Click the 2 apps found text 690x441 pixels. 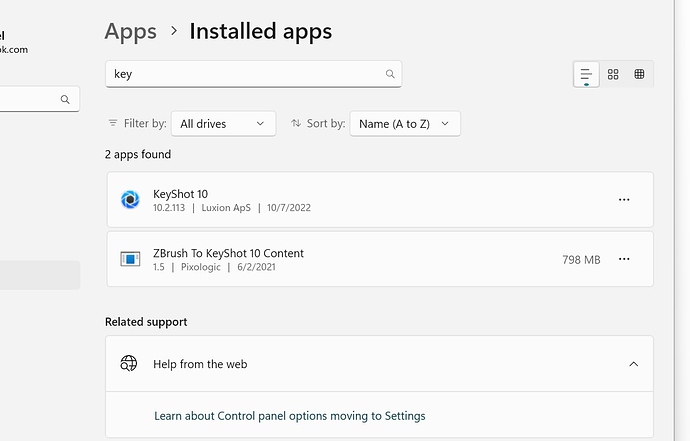click(138, 154)
